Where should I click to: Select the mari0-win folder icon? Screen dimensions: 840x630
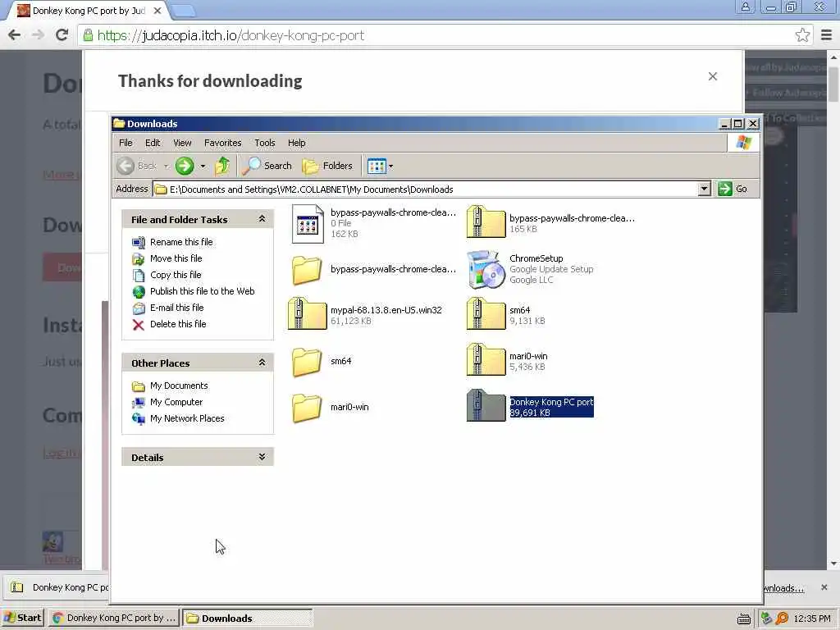pyautogui.click(x=307, y=408)
